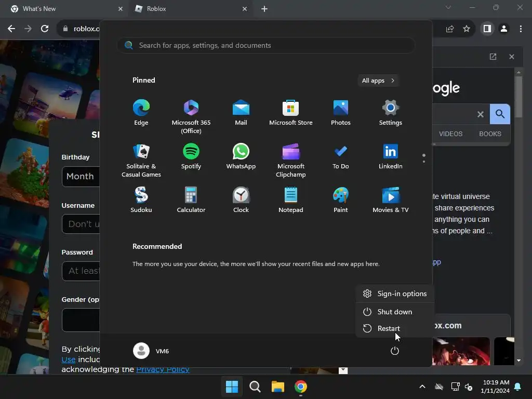Go to next pinned apps page dots
The height and width of the screenshot is (399, 532).
[x=424, y=158]
